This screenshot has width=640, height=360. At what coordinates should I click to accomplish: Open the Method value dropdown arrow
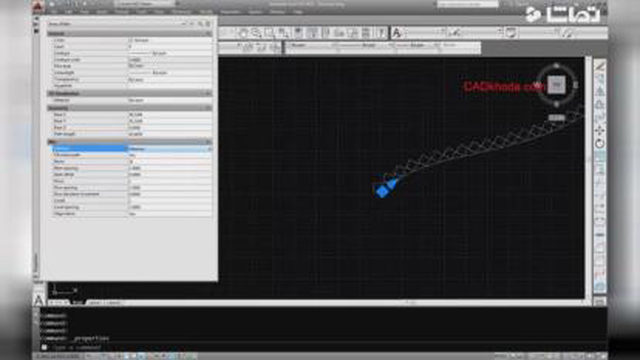[x=210, y=149]
